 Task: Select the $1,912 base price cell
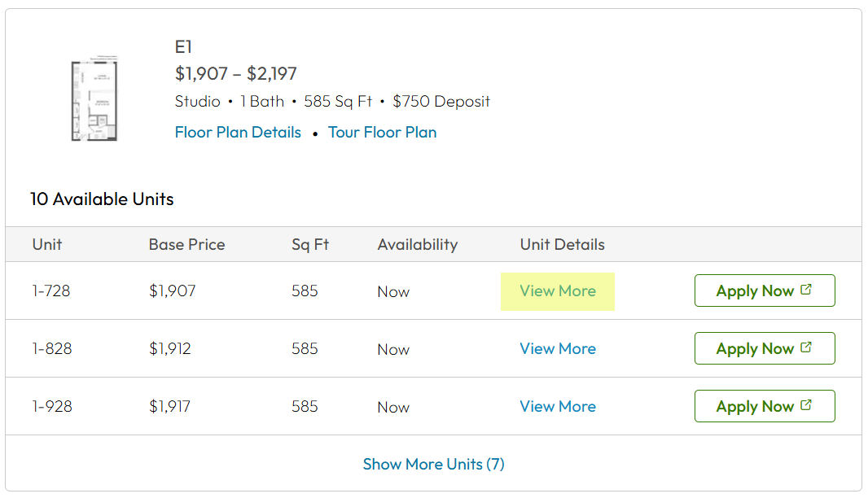(170, 348)
